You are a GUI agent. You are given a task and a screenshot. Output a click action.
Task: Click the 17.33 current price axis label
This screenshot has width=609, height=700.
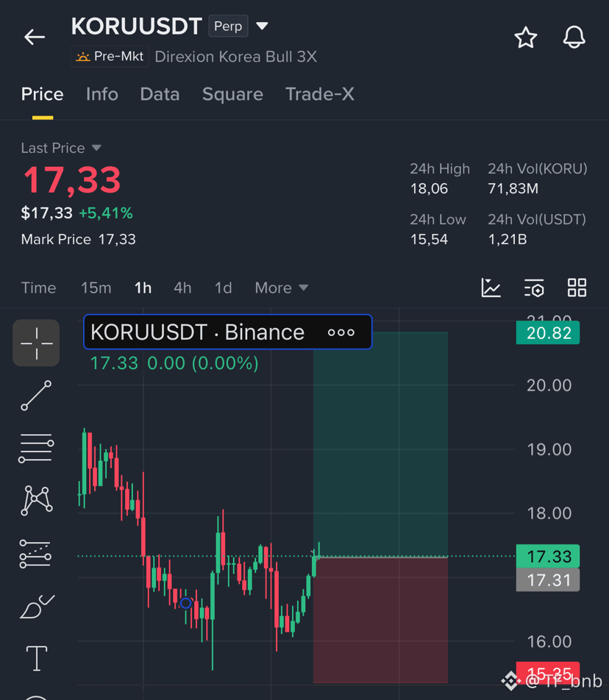(548, 556)
